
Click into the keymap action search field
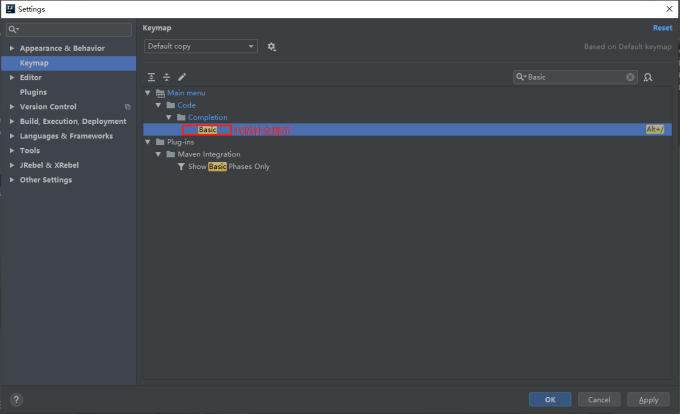[575, 77]
